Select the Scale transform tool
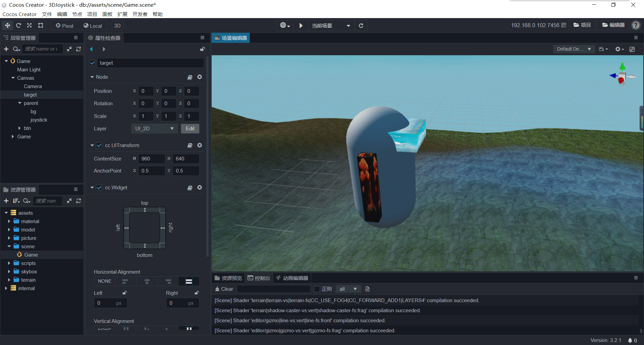Image resolution: width=644 pixels, height=345 pixels. coord(30,25)
